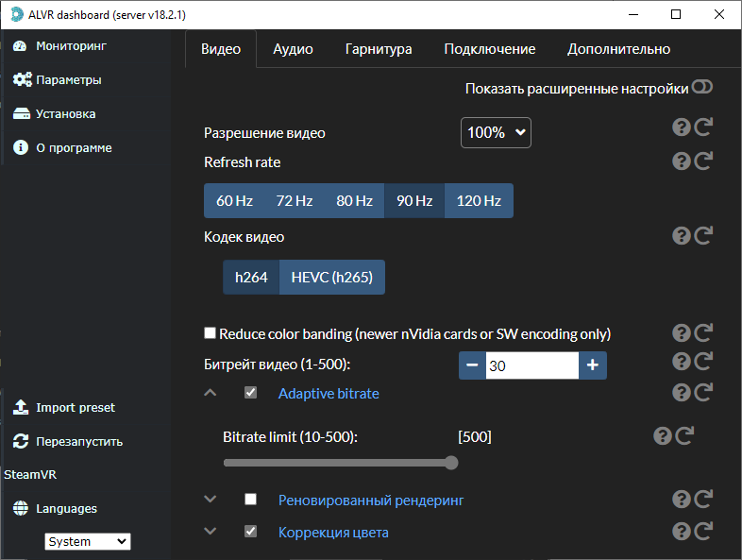Reset Кодек видео to default
742x560 pixels.
[x=703, y=236]
